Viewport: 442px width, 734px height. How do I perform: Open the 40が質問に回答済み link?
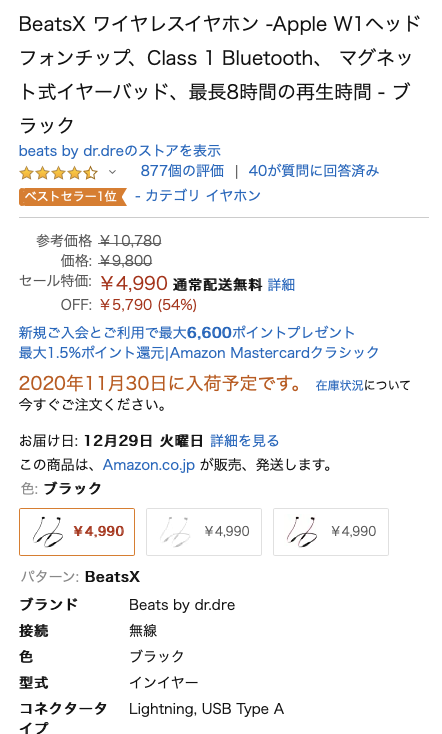pos(313,171)
